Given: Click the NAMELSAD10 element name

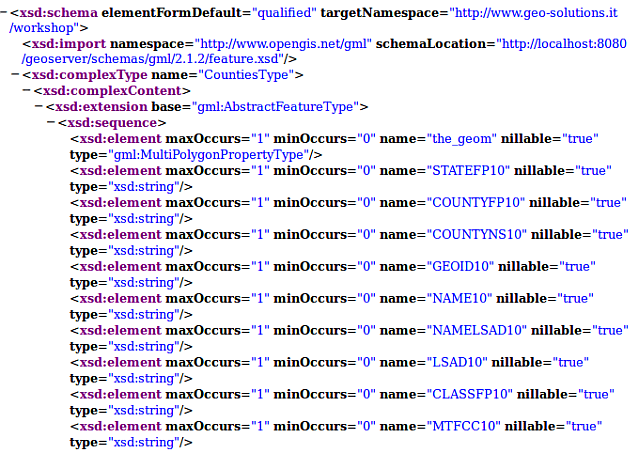Looking at the screenshot, I should 476,330.
